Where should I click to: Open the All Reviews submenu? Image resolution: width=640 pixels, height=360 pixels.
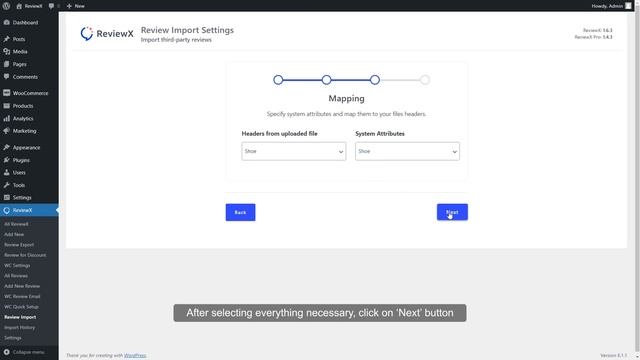click(16, 276)
